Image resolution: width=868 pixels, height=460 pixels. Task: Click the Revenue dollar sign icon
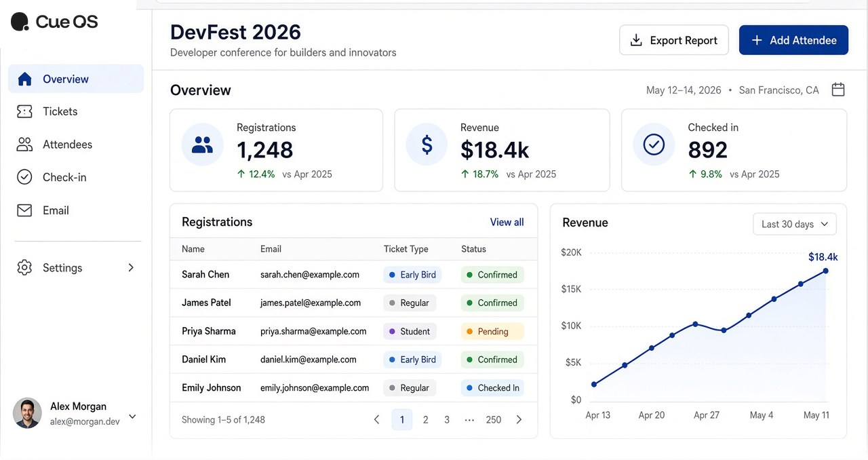coord(427,145)
